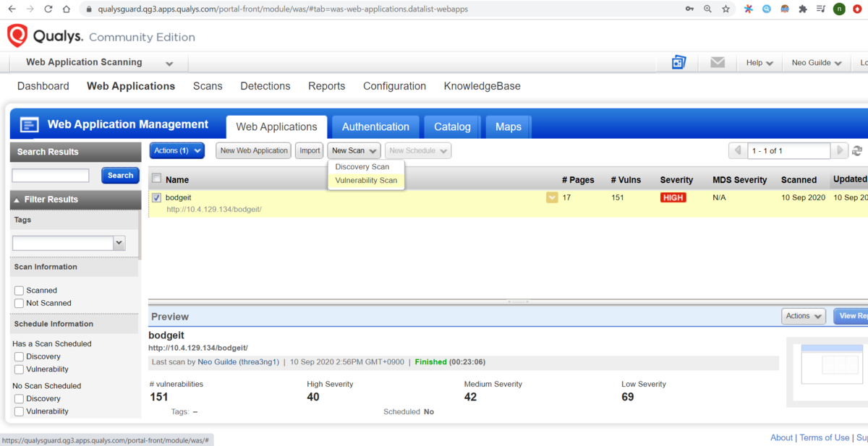Open Terms of Use link
The height and width of the screenshot is (446, 868).
tap(825, 437)
